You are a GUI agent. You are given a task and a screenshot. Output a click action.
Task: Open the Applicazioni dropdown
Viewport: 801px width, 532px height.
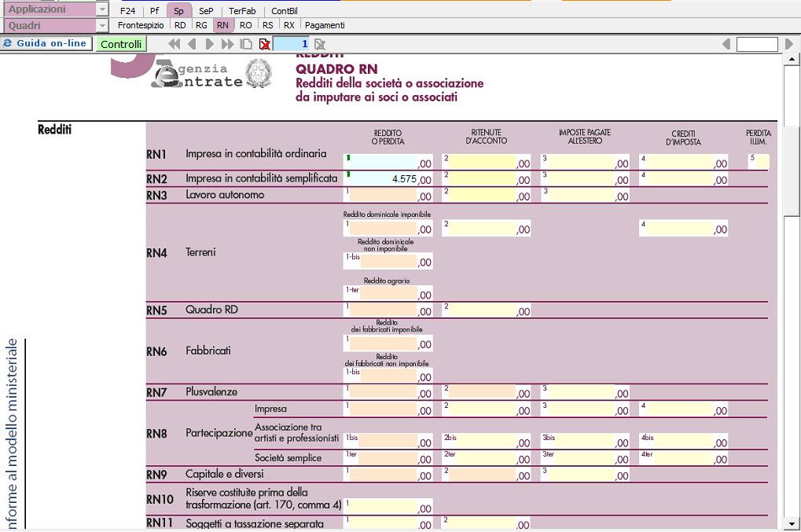[102, 9]
